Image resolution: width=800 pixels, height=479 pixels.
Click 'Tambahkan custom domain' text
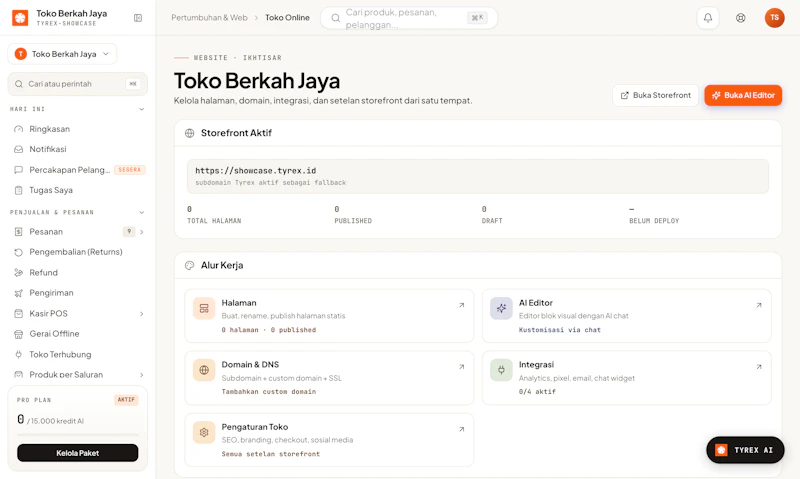(269, 392)
